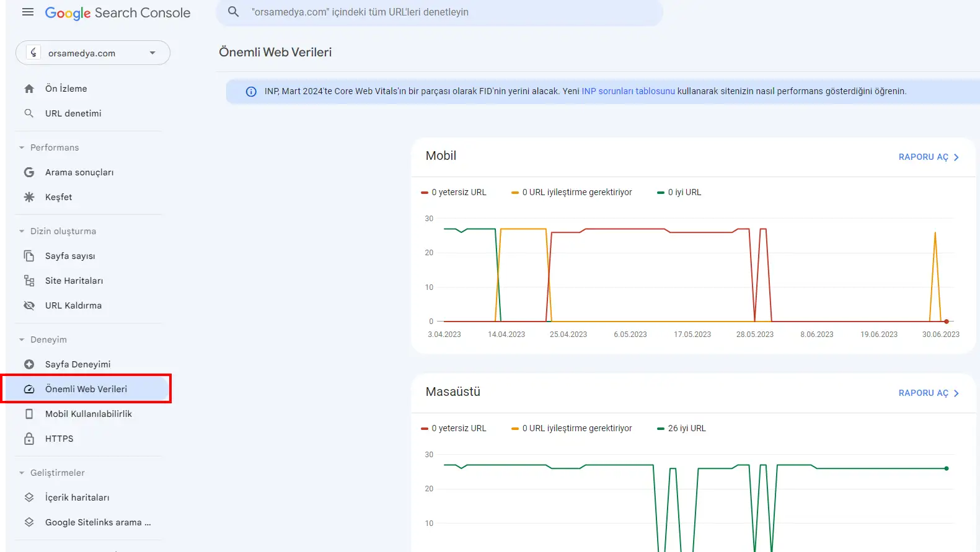
Task: Follow the INP sorunları tablosunu link
Action: pos(628,91)
